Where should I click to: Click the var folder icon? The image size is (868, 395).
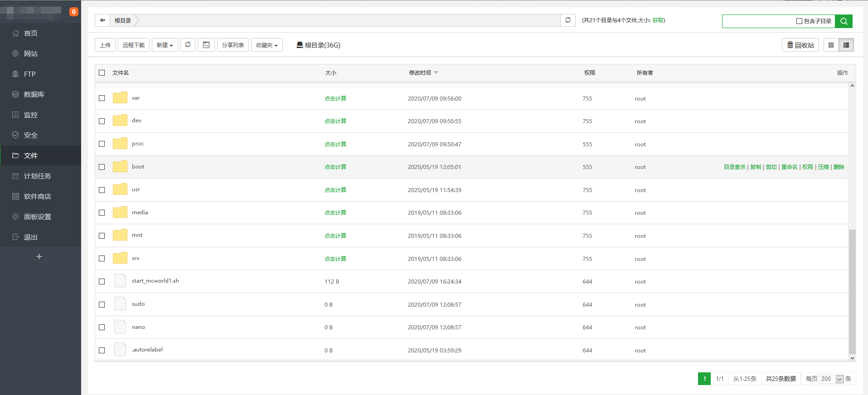click(120, 98)
